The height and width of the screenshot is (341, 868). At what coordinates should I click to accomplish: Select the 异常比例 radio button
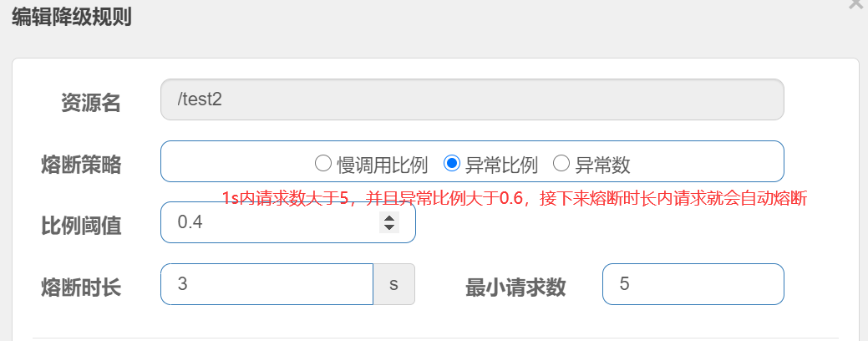[452, 163]
